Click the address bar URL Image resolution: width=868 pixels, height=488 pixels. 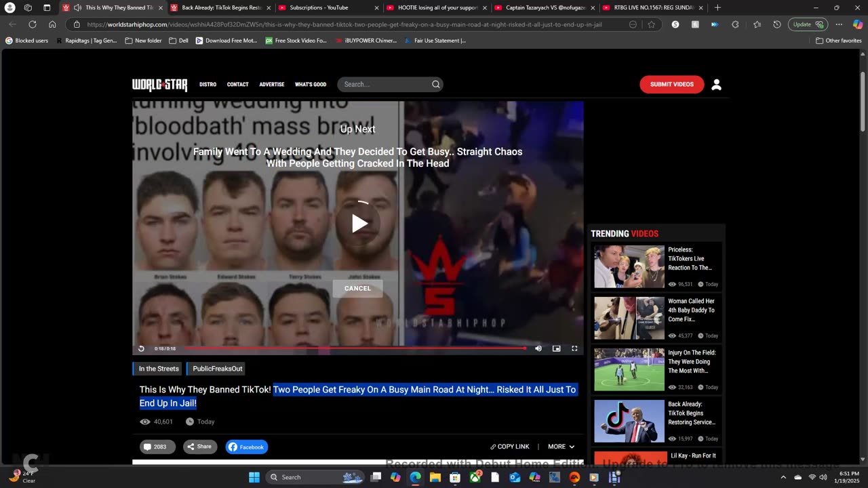[x=344, y=24]
